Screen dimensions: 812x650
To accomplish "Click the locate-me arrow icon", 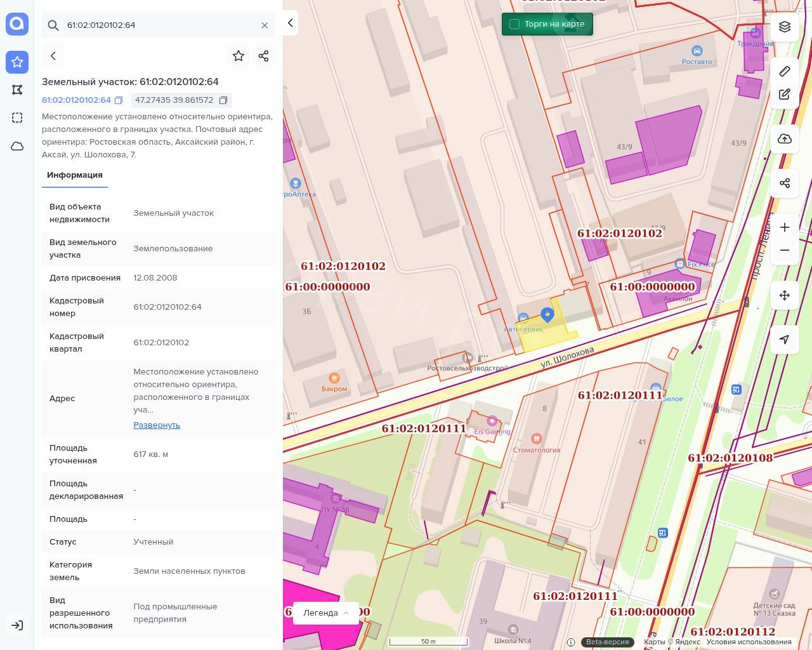I will pyautogui.click(x=785, y=340).
